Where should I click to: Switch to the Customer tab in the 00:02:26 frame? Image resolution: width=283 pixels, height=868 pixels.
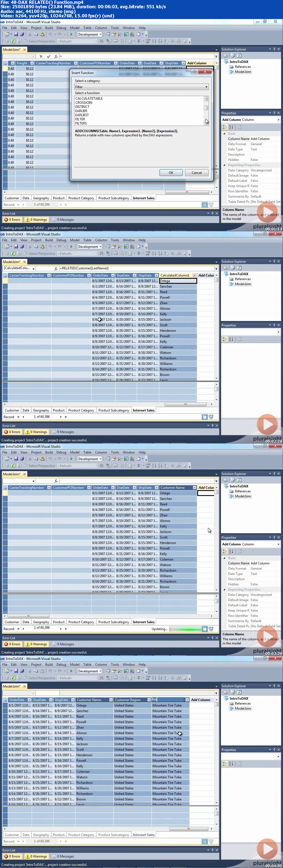12,410
